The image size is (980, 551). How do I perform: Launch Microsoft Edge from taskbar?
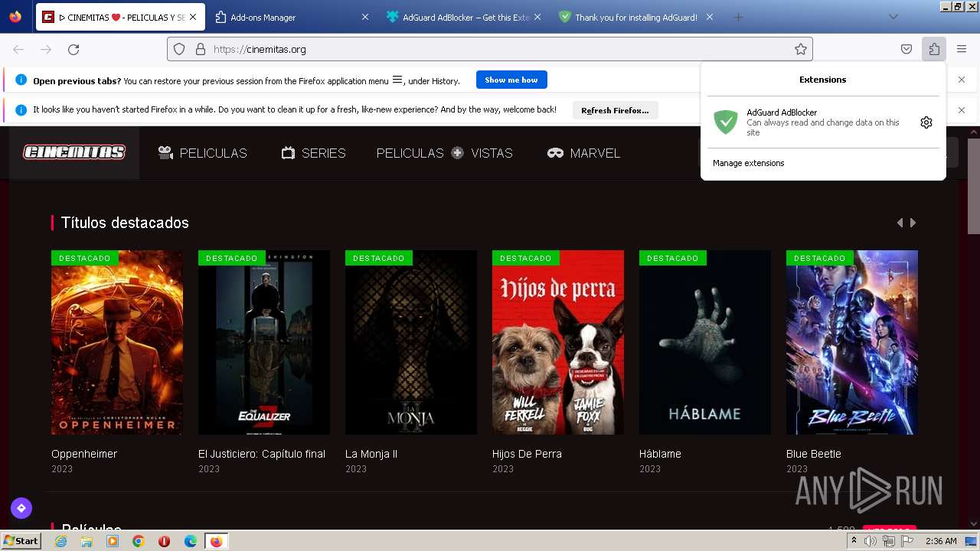pos(190,541)
